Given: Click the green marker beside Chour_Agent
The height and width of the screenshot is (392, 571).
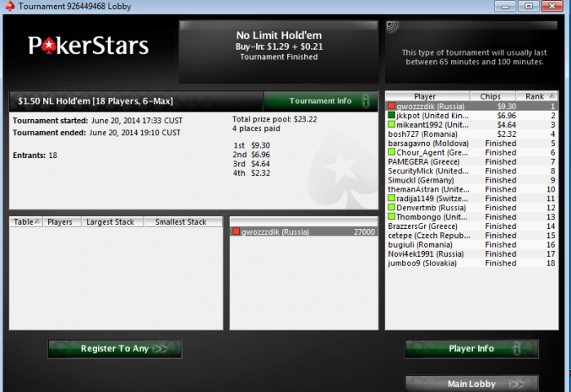Looking at the screenshot, I should click(392, 152).
